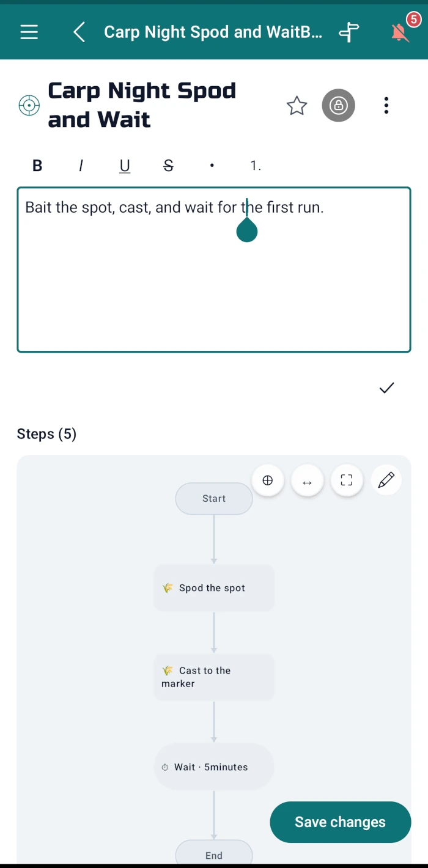428x868 pixels.
Task: Open the three-dot overflow menu
Action: pyautogui.click(x=386, y=105)
